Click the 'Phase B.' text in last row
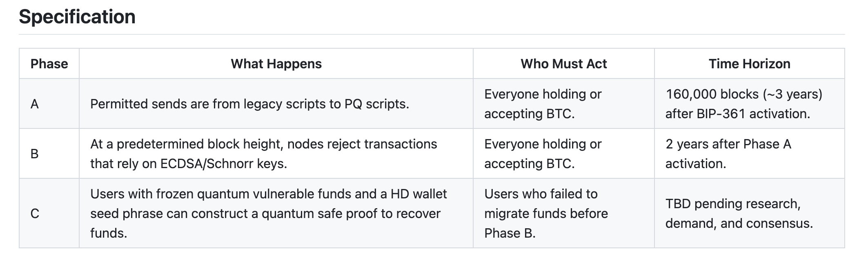868x263 pixels. [510, 233]
